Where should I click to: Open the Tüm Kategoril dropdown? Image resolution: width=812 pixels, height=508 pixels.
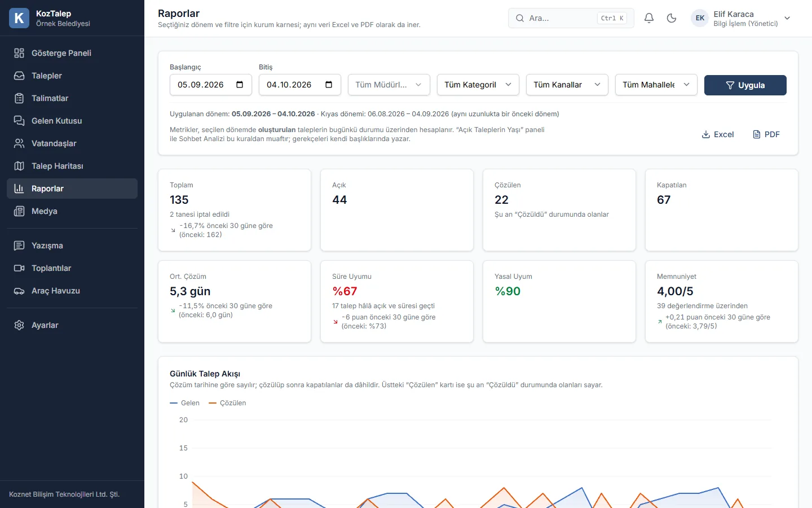(478, 85)
